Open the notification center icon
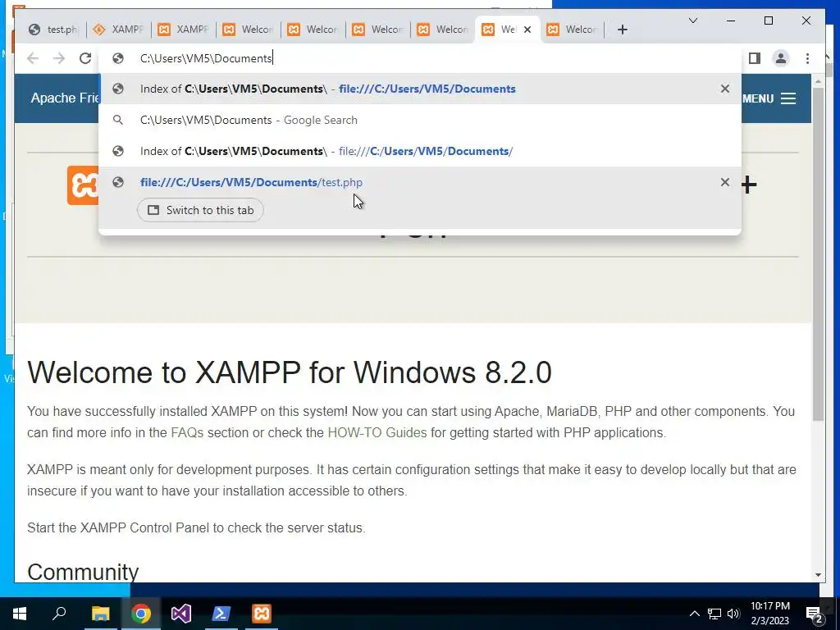This screenshot has width=840, height=630. tap(815, 614)
